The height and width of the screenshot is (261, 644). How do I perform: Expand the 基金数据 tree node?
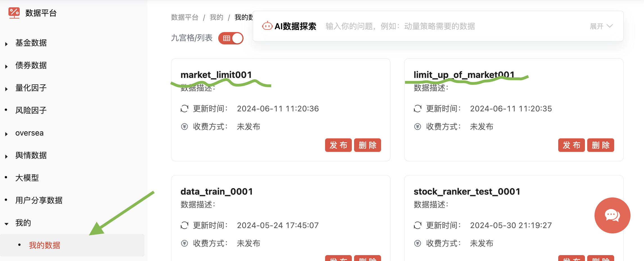point(6,44)
